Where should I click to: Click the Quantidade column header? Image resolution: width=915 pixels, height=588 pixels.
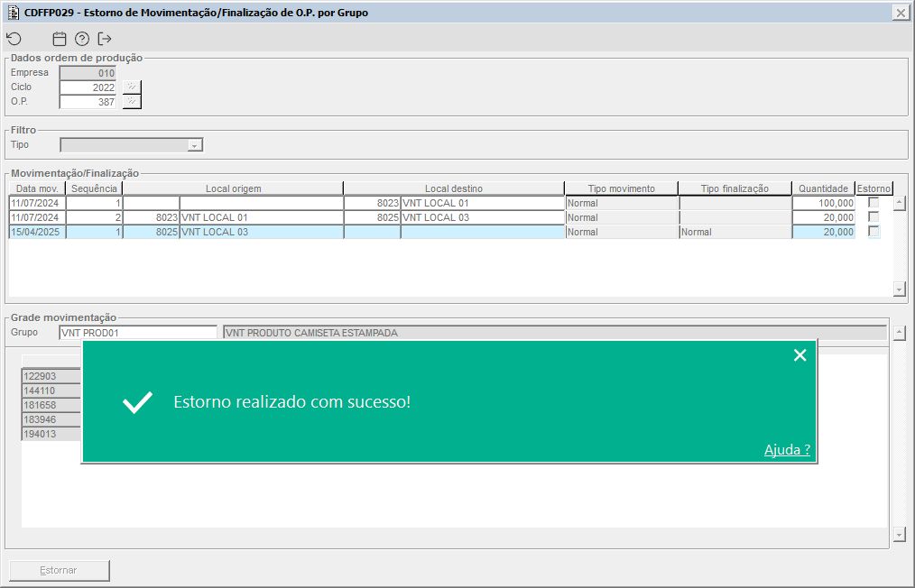(823, 188)
